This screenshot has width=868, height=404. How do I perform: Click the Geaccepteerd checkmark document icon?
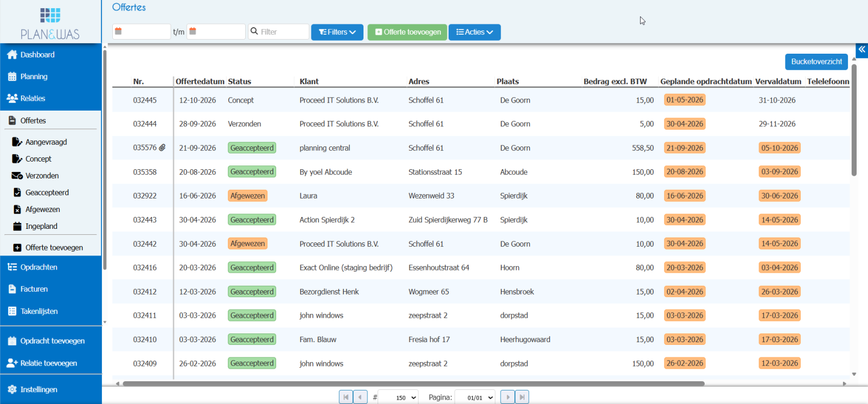tap(17, 193)
